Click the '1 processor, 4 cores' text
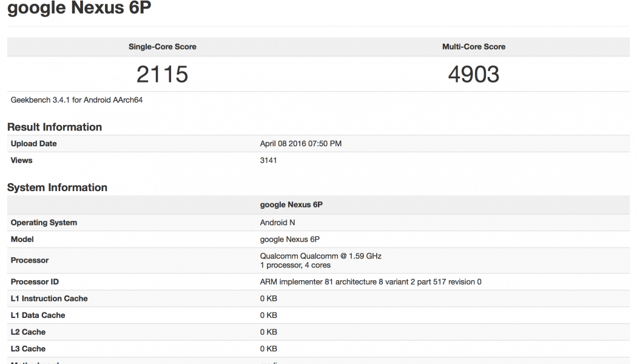637x364 pixels. point(294,265)
